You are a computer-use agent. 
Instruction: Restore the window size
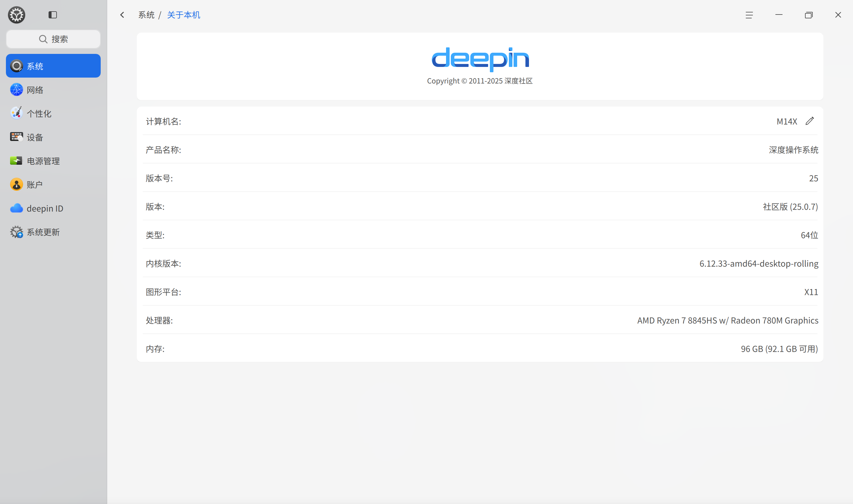(809, 15)
